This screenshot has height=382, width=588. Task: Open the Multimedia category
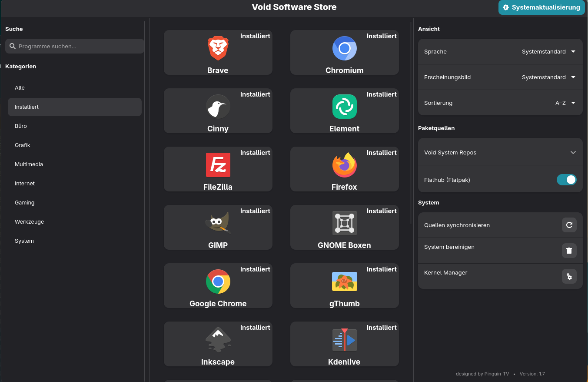pyautogui.click(x=75, y=164)
